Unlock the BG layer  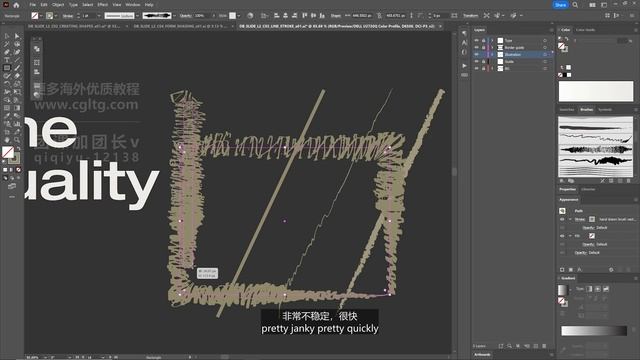(x=484, y=68)
